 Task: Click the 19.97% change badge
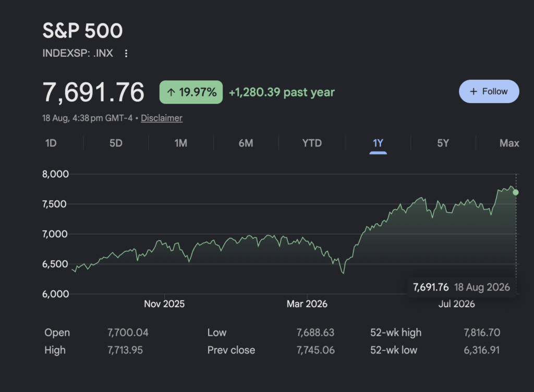tap(191, 92)
